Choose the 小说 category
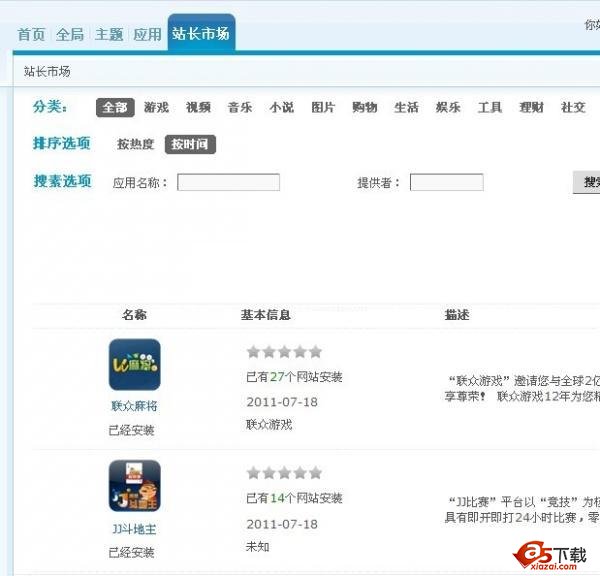600x576 pixels. [282, 108]
